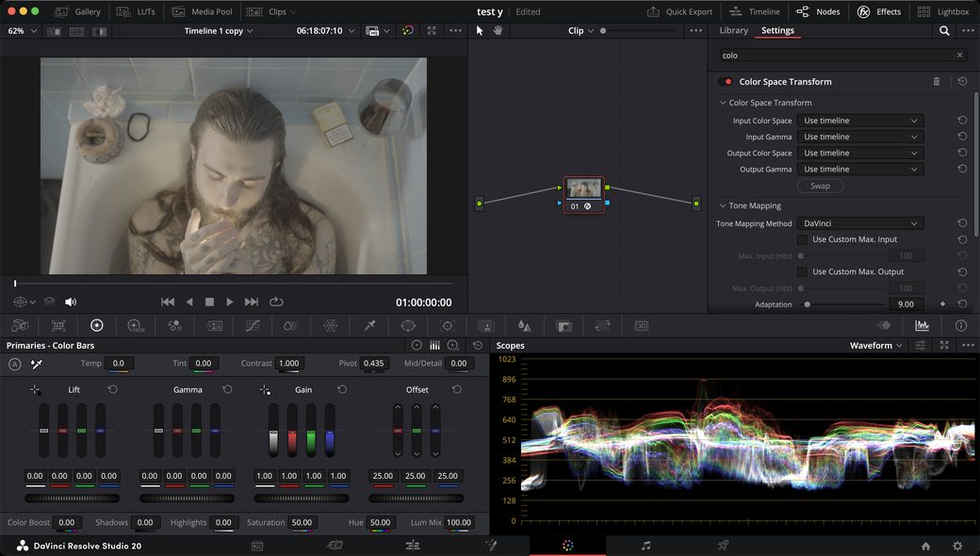This screenshot has height=556, width=980.
Task: Select node 01 thumbnail in node graph
Action: pyautogui.click(x=583, y=188)
